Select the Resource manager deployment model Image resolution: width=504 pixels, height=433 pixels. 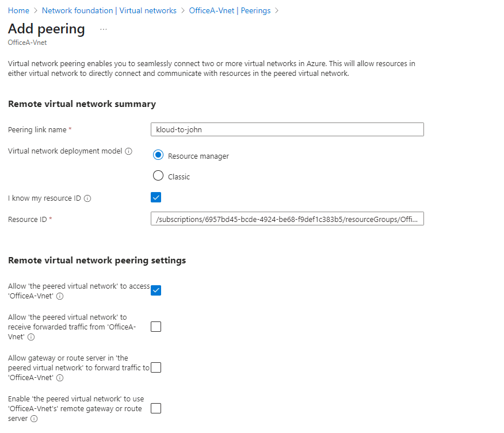[158, 155]
